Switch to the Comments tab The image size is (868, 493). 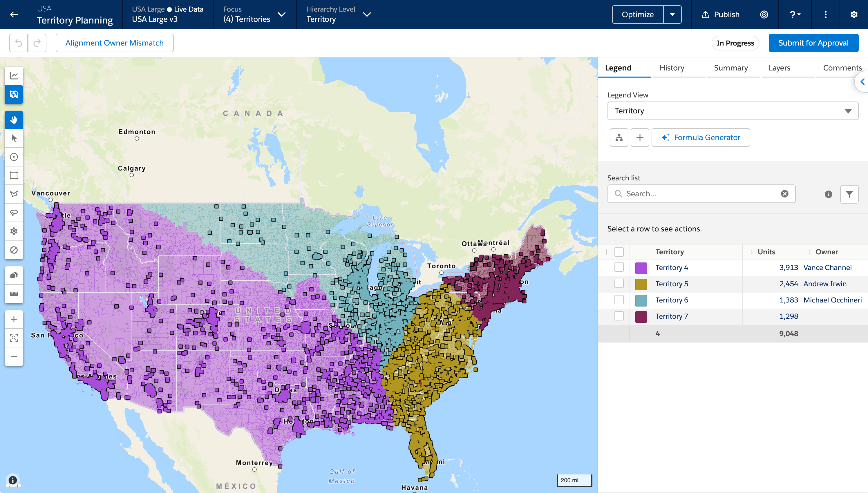pos(842,68)
